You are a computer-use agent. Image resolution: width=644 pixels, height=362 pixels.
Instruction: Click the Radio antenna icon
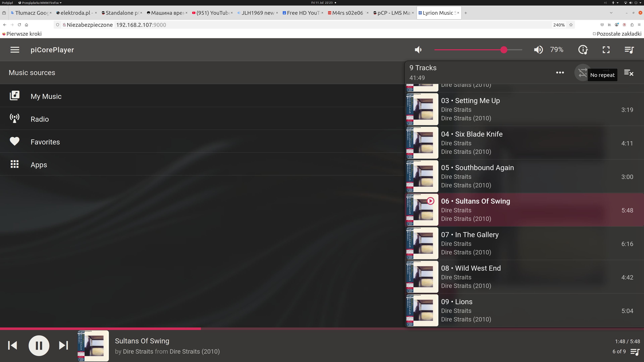click(x=14, y=118)
